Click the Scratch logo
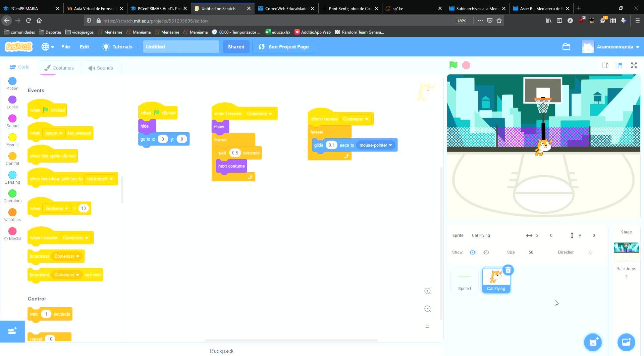This screenshot has height=356, width=644. click(x=19, y=47)
